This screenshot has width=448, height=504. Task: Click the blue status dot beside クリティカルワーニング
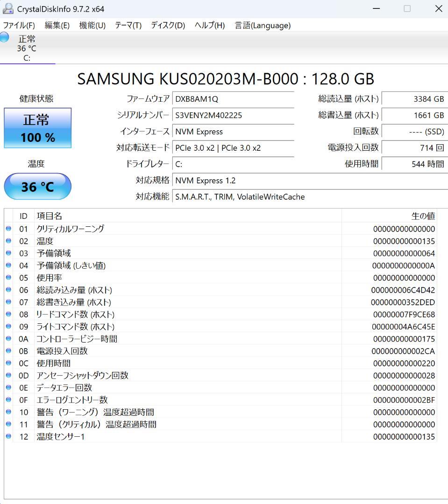click(9, 229)
